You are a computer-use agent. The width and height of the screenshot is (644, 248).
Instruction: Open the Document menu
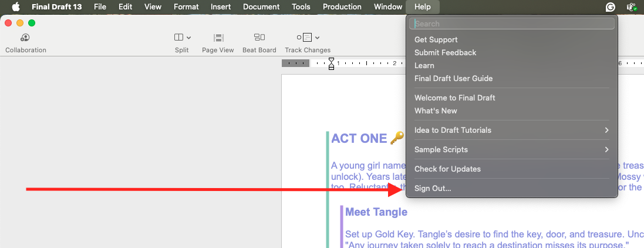pyautogui.click(x=261, y=6)
